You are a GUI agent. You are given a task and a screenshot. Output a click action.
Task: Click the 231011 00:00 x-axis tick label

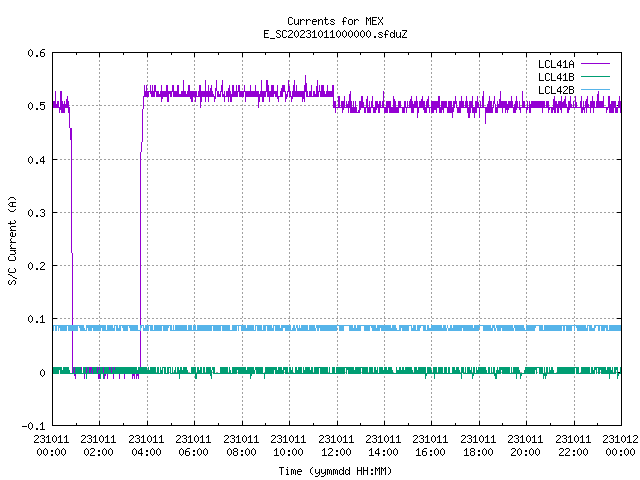(51, 446)
